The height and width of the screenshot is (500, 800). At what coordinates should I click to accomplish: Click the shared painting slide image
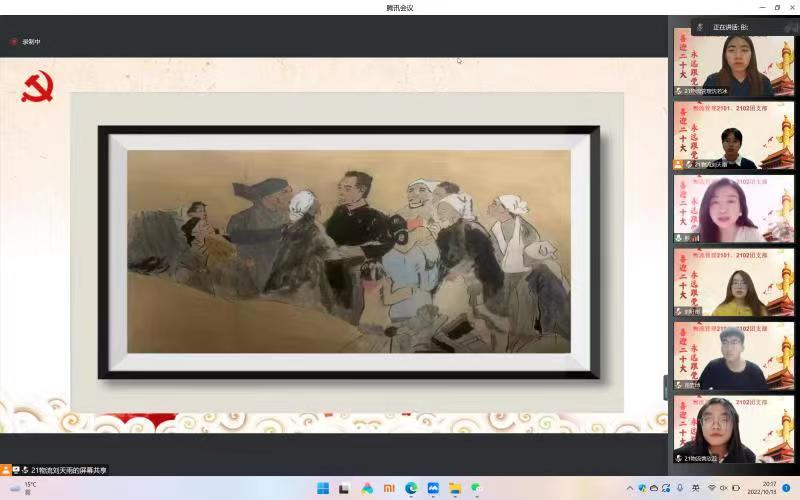[348, 251]
